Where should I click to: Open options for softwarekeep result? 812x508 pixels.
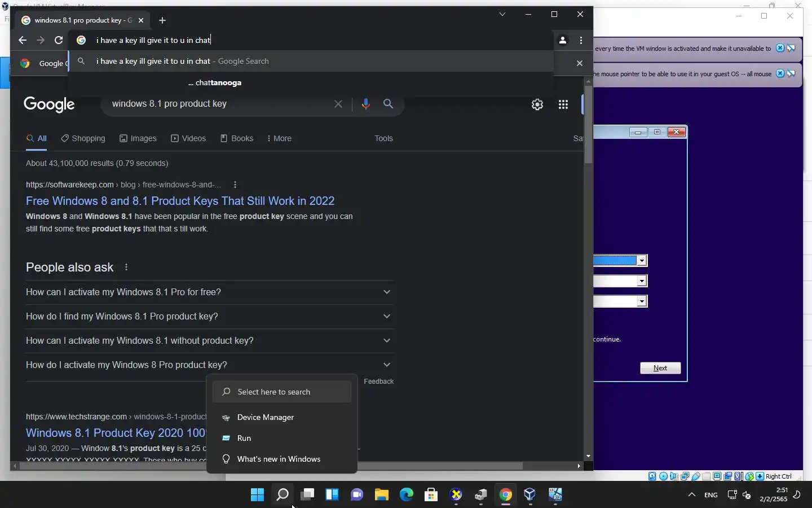[235, 185]
